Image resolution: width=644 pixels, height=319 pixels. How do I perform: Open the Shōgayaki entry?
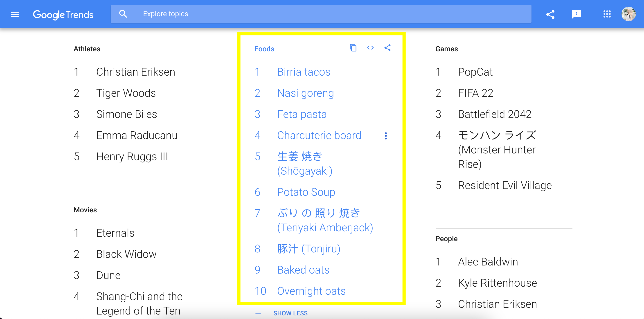[305, 164]
